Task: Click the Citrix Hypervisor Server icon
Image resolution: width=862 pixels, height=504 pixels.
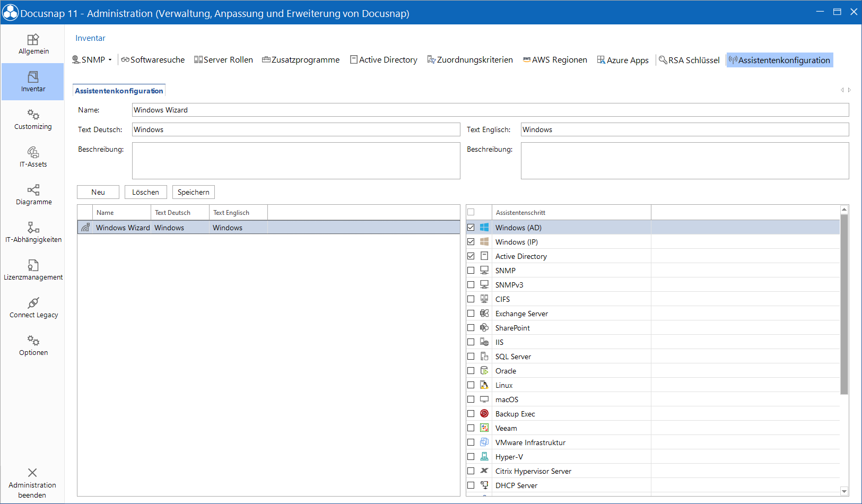Action: (484, 471)
